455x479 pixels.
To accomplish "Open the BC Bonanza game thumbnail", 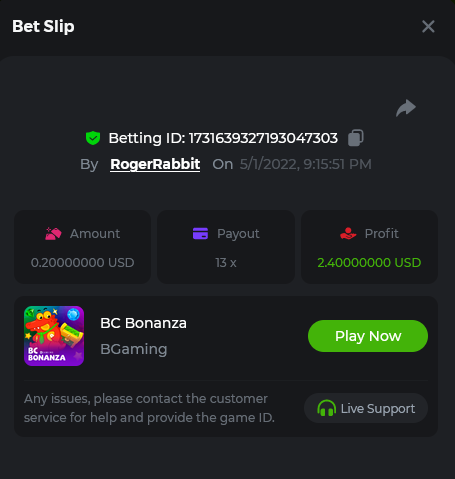I will [x=54, y=336].
